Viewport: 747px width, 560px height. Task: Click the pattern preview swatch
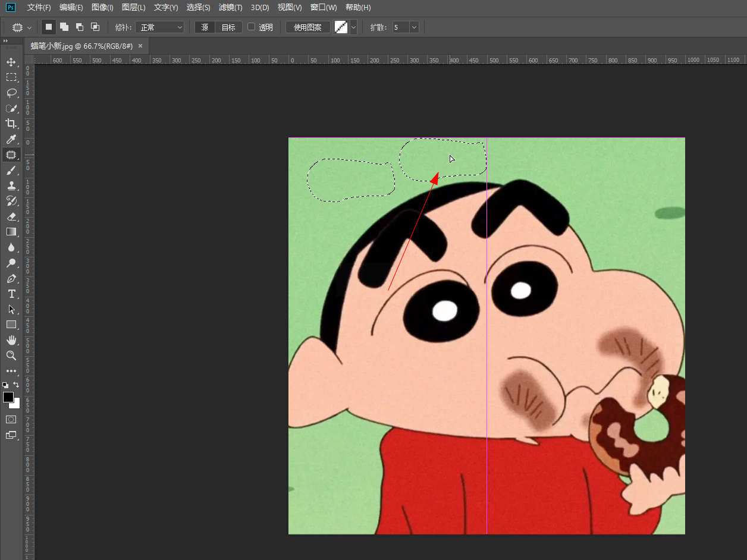click(x=341, y=27)
